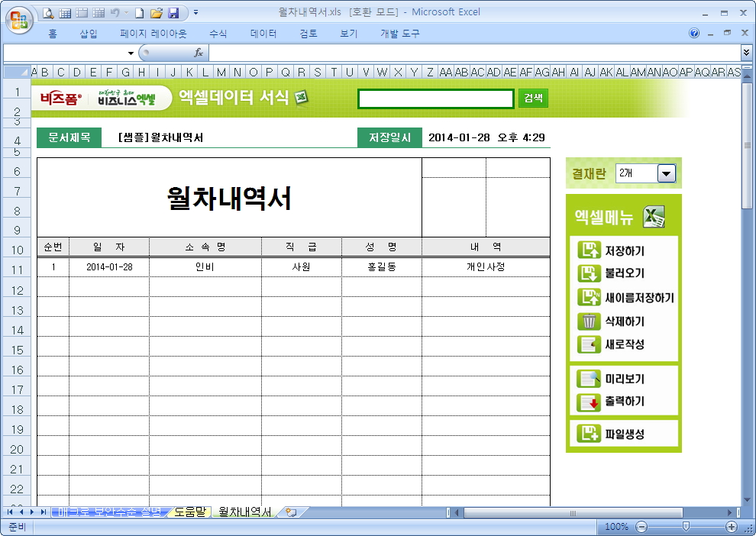Image resolution: width=756 pixels, height=536 pixels.
Task: Click the horizontal scrollbar thumb
Action: pos(573,512)
